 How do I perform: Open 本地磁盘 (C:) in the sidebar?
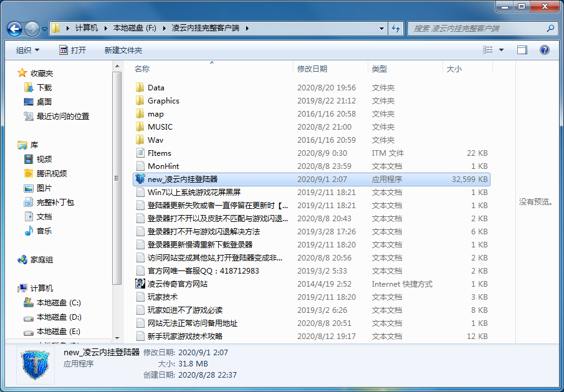[x=52, y=303]
